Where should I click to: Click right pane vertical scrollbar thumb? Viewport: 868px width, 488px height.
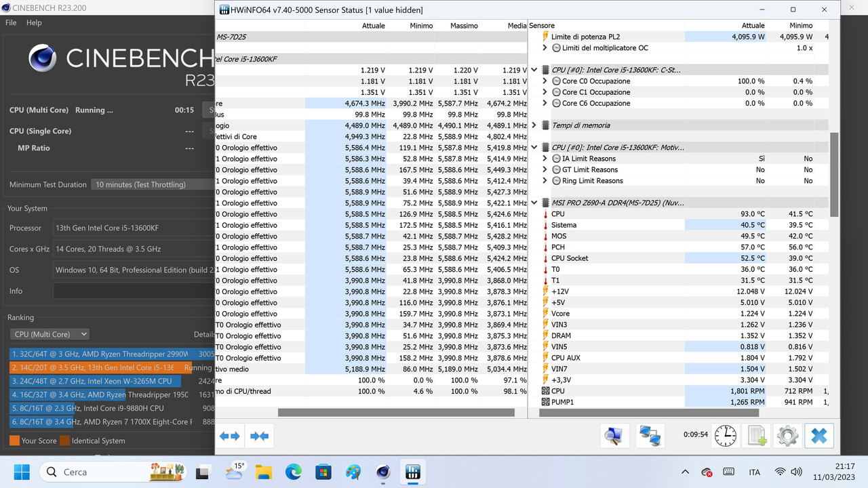tap(835, 174)
